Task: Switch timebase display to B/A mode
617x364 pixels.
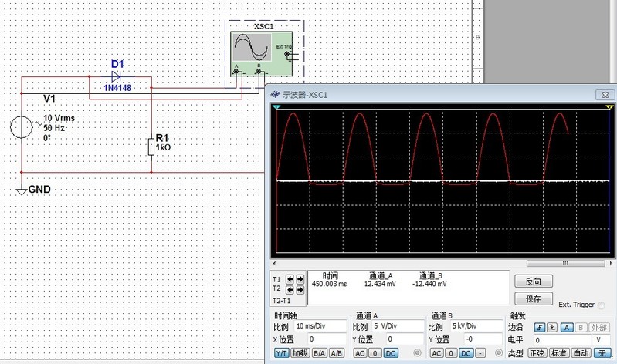Action: pyautogui.click(x=318, y=353)
